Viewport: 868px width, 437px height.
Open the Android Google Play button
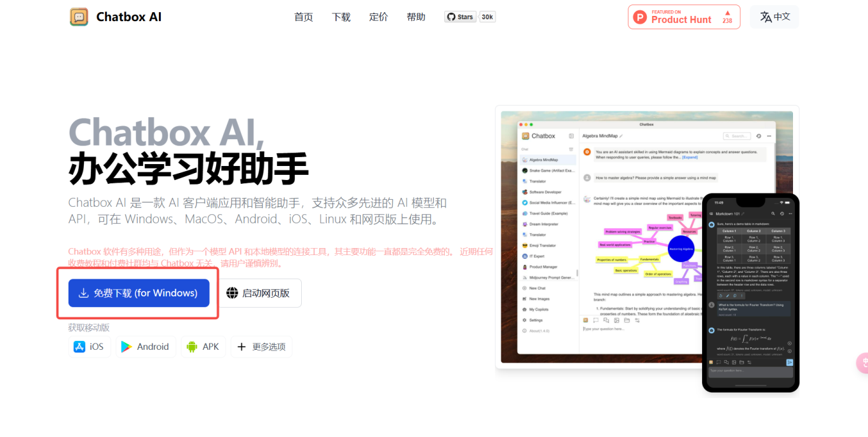pos(146,347)
